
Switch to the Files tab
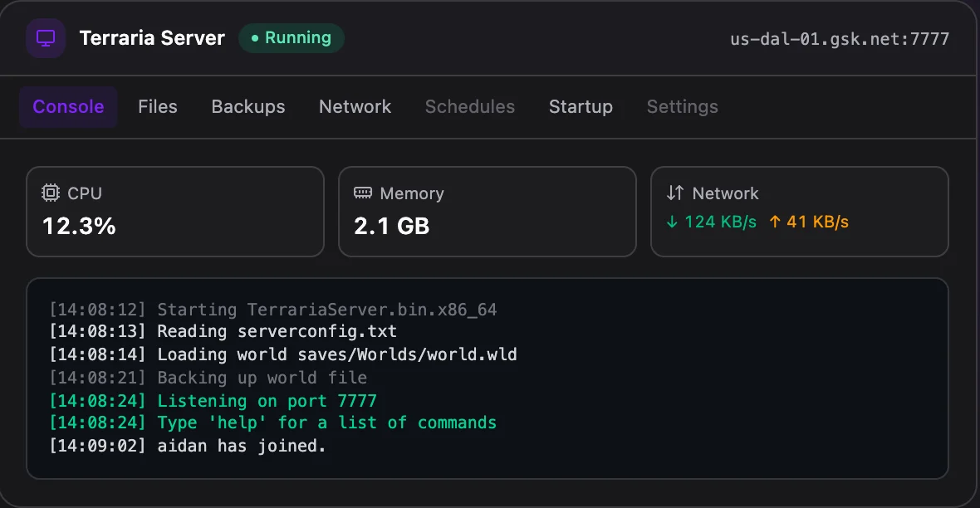tap(158, 107)
